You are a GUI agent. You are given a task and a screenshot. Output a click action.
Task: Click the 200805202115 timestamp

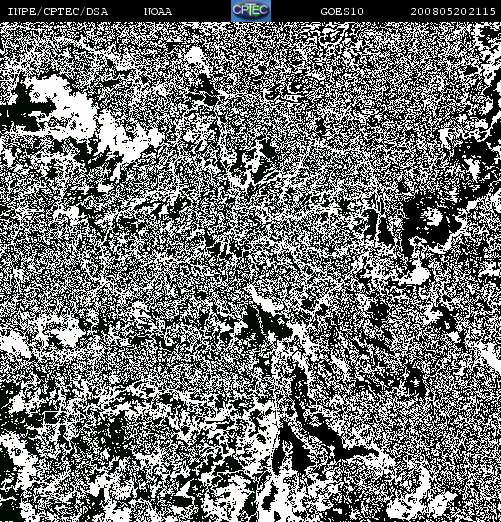(x=453, y=12)
